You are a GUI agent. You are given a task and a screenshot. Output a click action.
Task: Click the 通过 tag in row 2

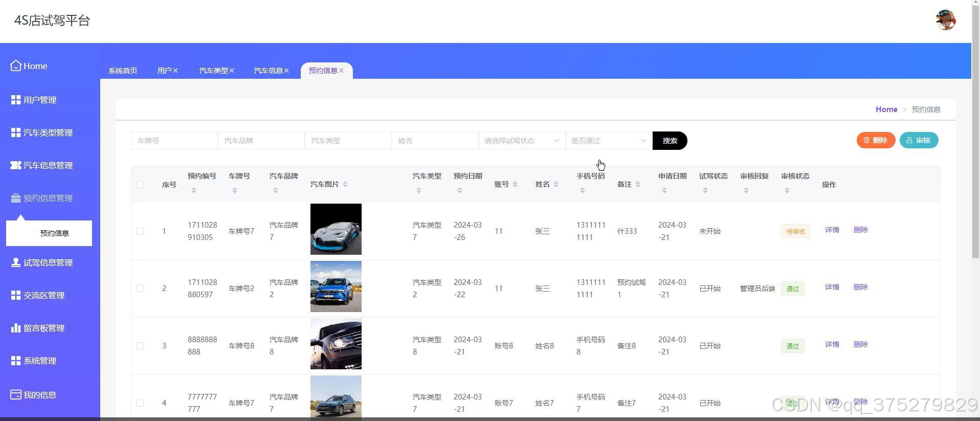792,289
